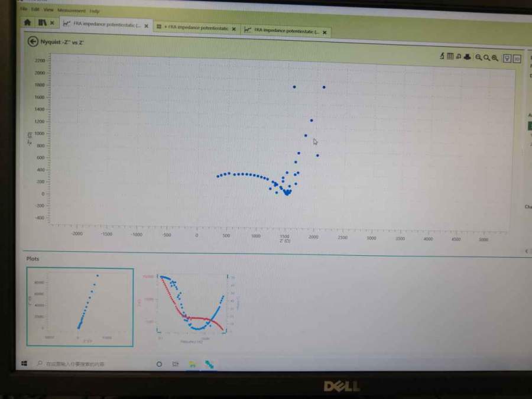Click the middle magnifier zoom icon
532x399 pixels.
[x=486, y=58]
